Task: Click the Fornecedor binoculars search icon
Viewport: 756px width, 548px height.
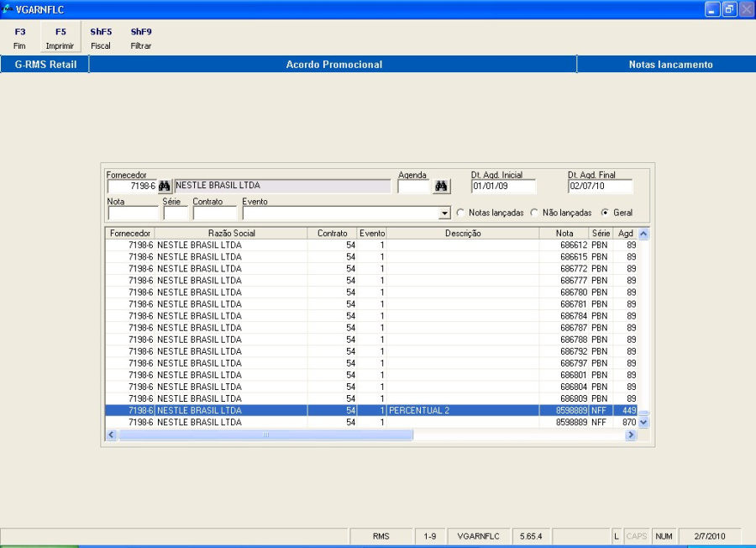Action: [x=165, y=187]
